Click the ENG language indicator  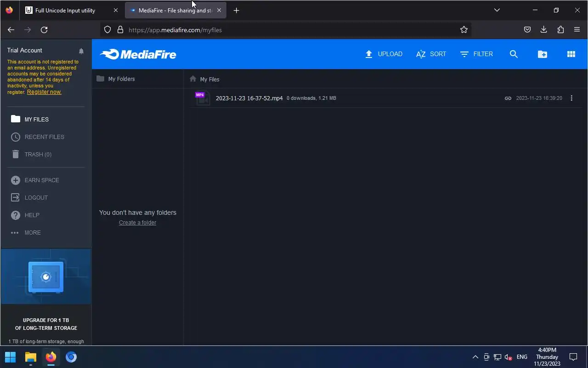coord(522,357)
